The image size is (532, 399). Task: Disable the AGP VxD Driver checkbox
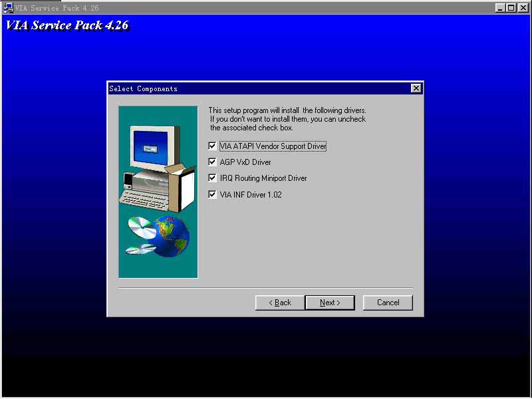point(212,162)
